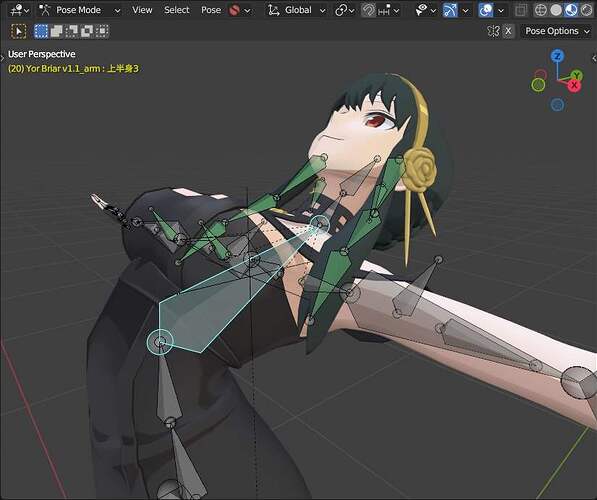The width and height of the screenshot is (597, 500).
Task: Select the Tweak tool icon
Action: click(19, 31)
